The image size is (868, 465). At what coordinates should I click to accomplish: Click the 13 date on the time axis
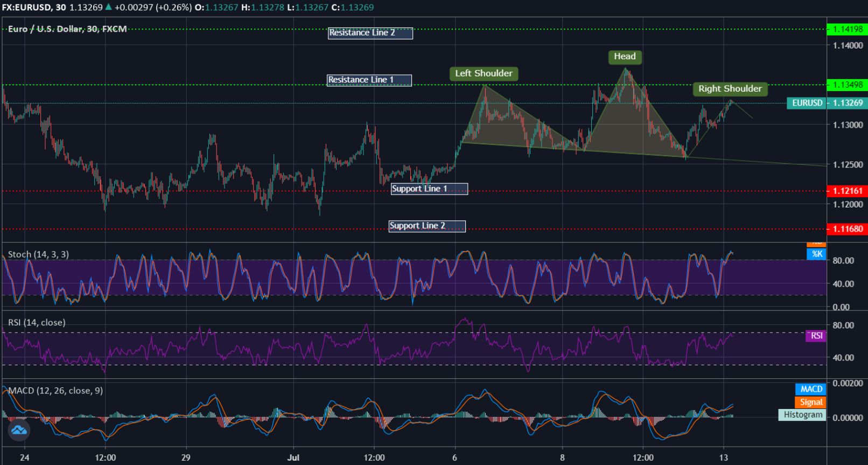click(x=723, y=457)
